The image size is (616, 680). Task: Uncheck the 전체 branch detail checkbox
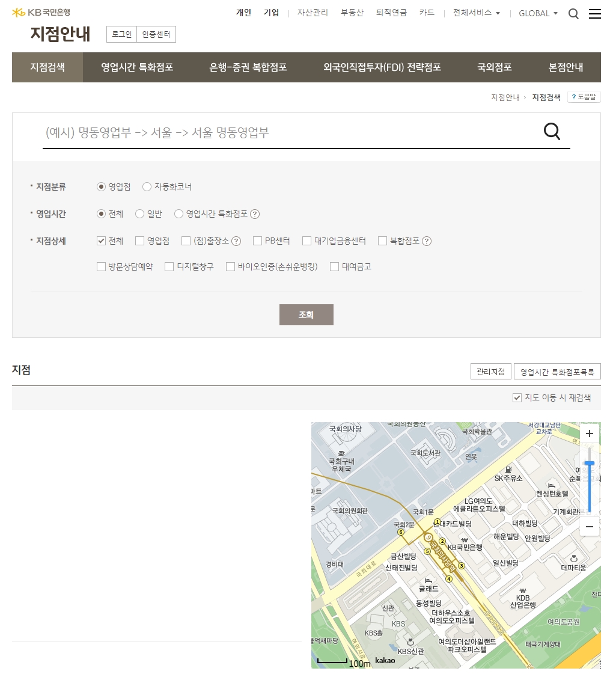click(x=101, y=241)
